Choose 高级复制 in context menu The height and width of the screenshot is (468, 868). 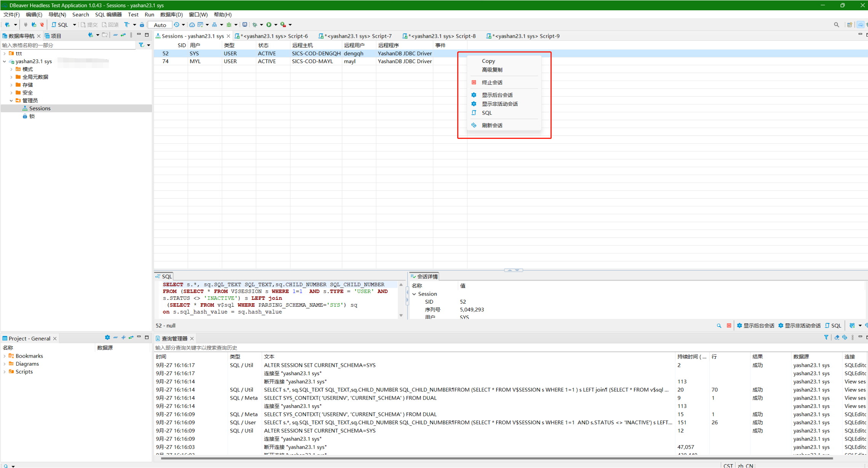(504, 70)
